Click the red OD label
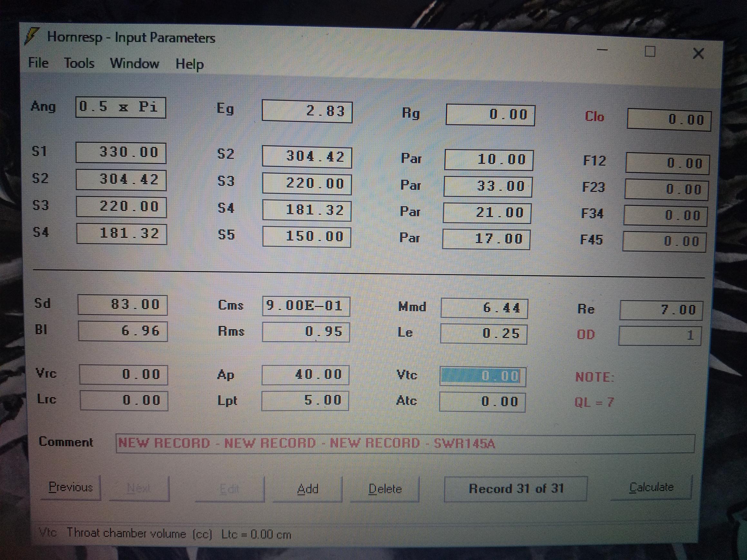The height and width of the screenshot is (560, 747). coord(586,335)
